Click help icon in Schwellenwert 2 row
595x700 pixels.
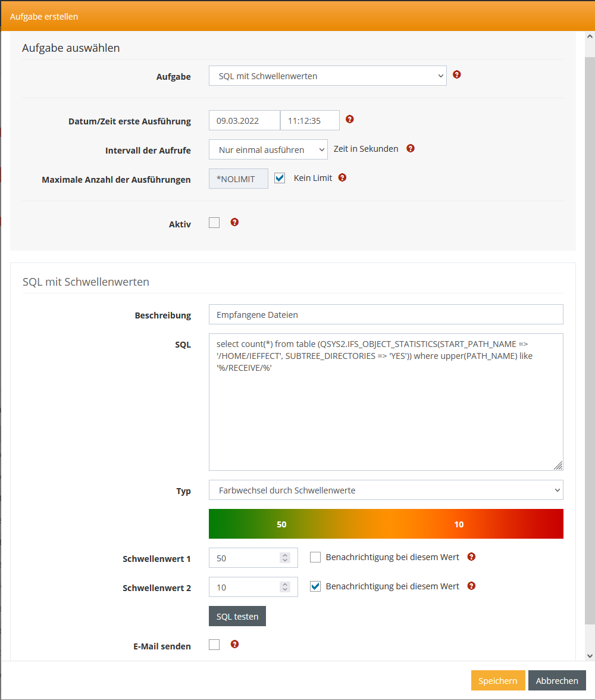471,586
